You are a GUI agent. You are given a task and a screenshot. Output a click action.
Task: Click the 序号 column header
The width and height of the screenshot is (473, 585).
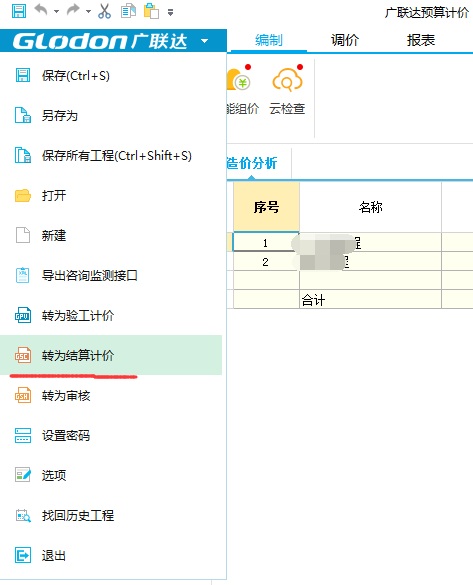(x=266, y=207)
